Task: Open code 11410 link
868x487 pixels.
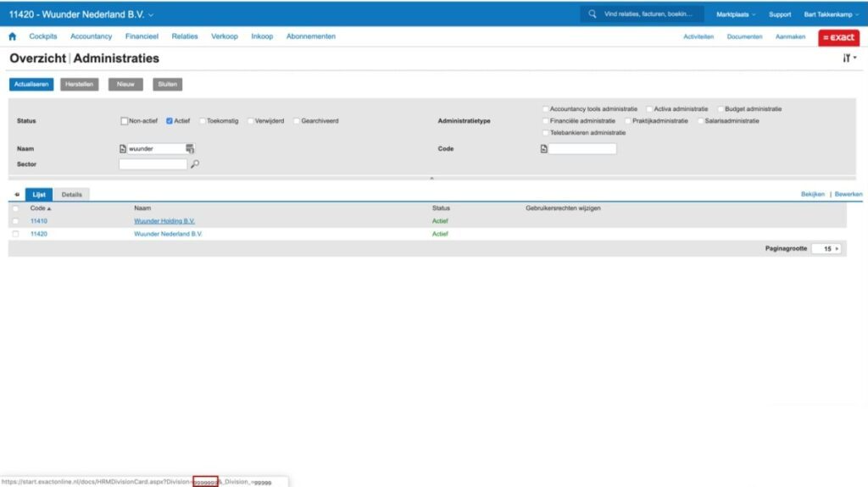Action: point(39,221)
